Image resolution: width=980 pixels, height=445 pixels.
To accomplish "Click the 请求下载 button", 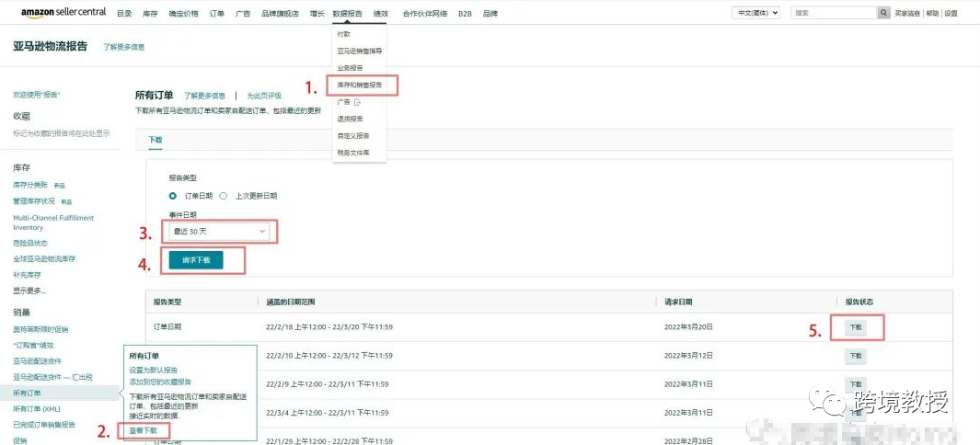I will click(196, 261).
